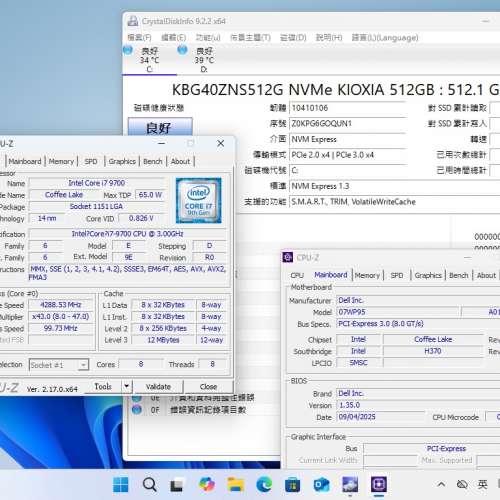The height and width of the screenshot is (500, 500).
Task: Open the (F) file menu in CrystalDiskInfo
Action: click(139, 37)
